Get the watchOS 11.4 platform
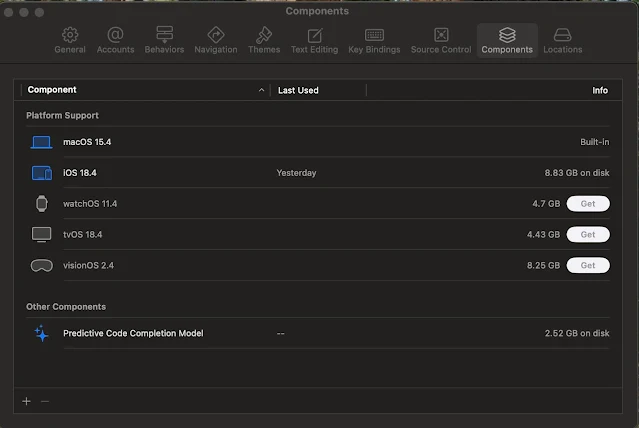The height and width of the screenshot is (428, 639). tap(588, 203)
